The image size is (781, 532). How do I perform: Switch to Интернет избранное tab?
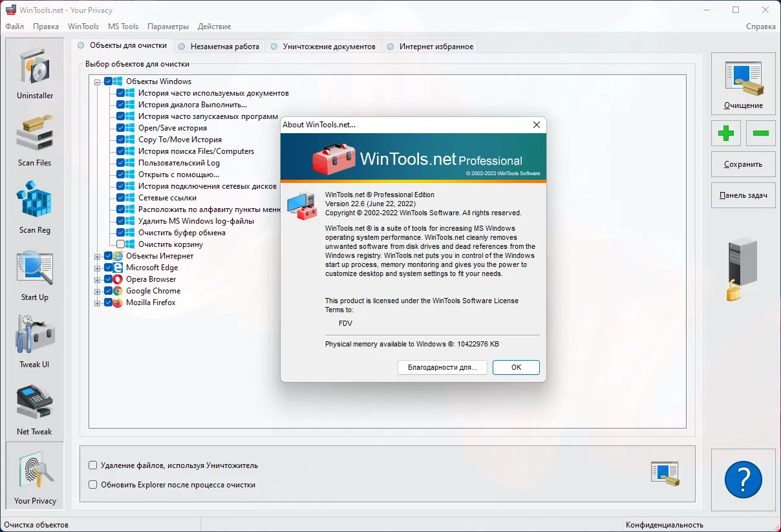(x=430, y=47)
